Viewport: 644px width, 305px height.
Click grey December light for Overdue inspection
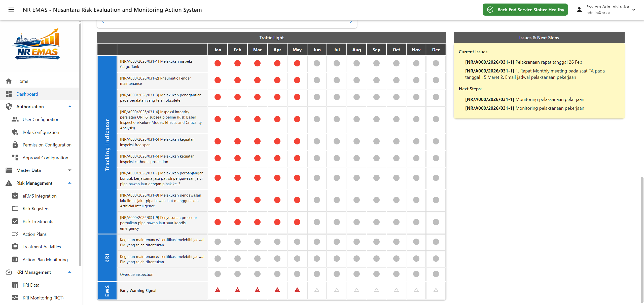[436, 274]
